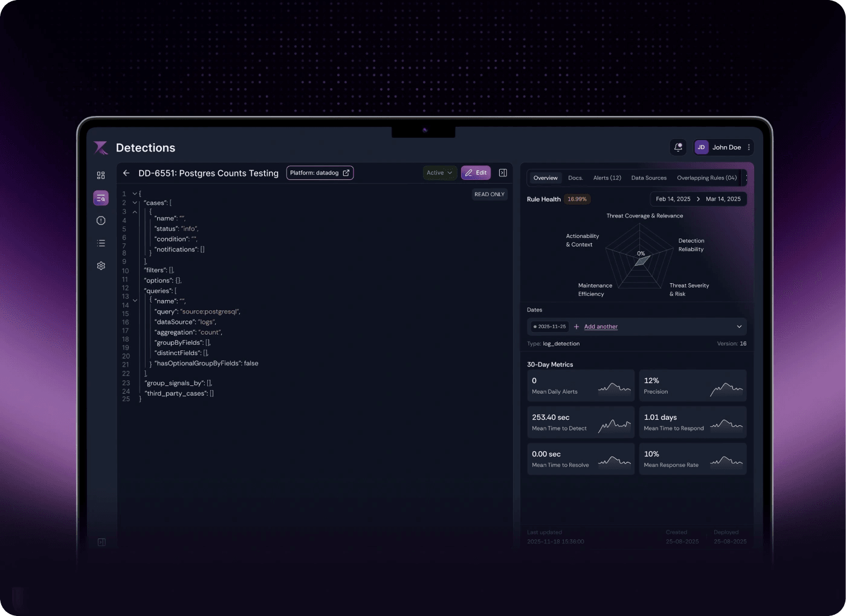Open the dashboard grid icon in sidebar
This screenshot has height=616, width=846.
click(x=101, y=175)
